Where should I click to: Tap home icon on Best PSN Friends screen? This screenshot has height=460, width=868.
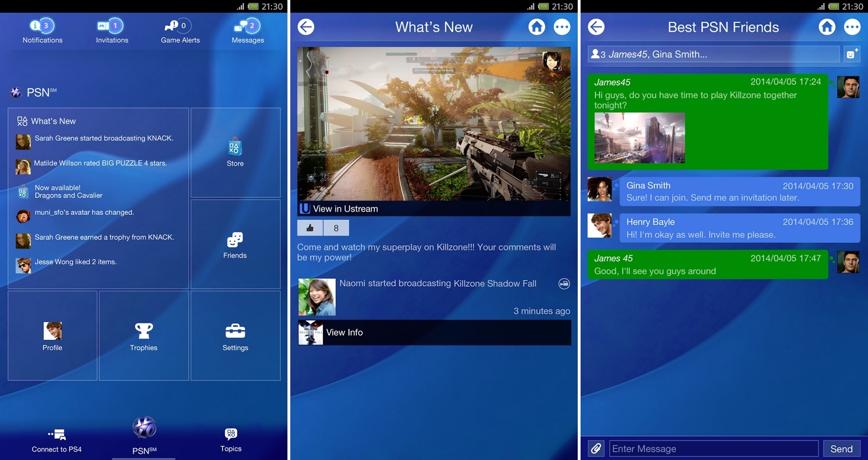[827, 27]
